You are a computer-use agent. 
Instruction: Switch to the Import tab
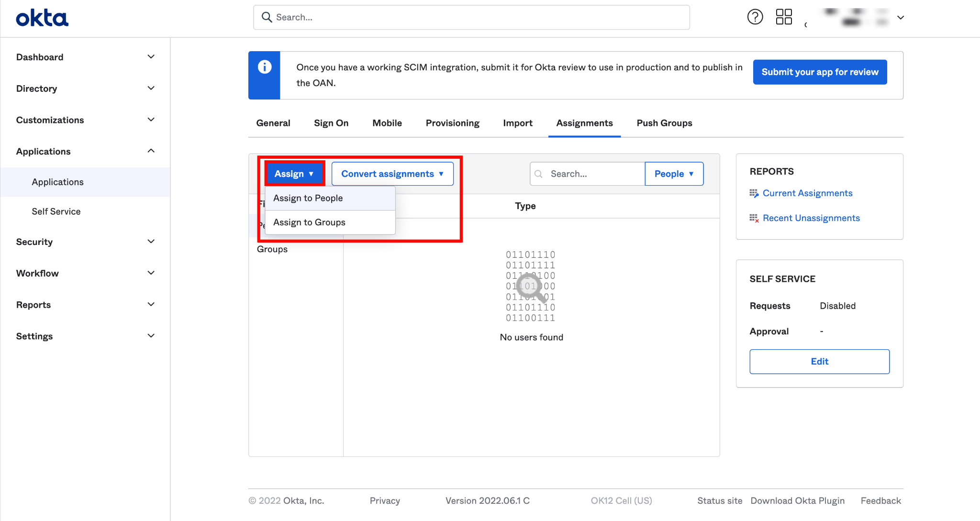pos(518,123)
